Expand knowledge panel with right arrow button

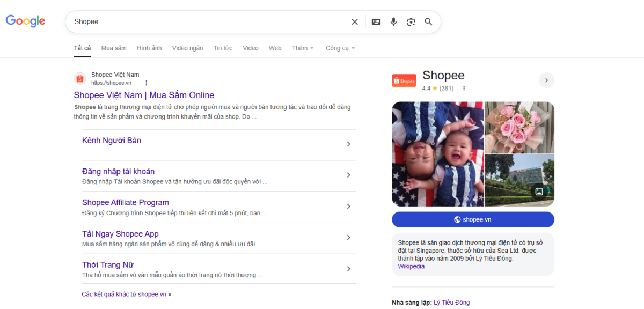(x=546, y=80)
